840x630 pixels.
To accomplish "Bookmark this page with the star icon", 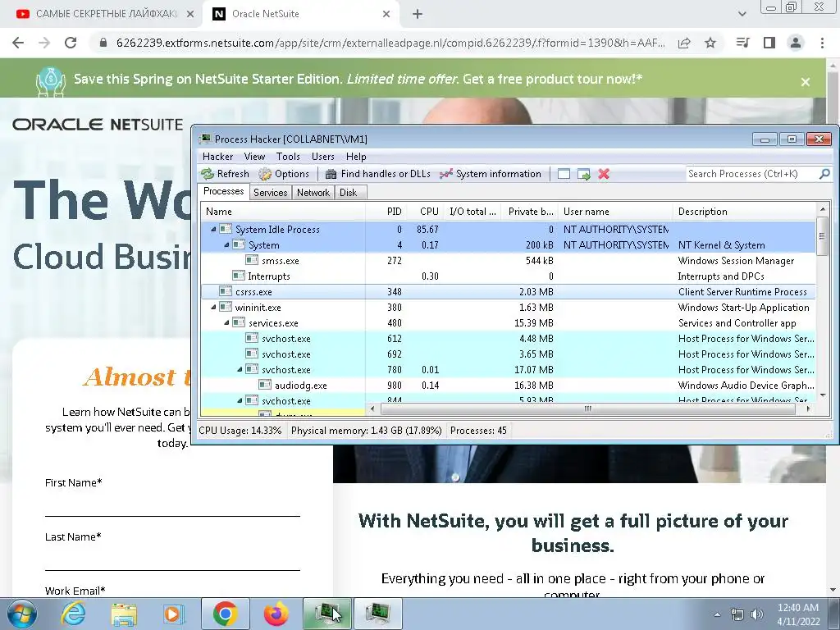I will (710, 43).
